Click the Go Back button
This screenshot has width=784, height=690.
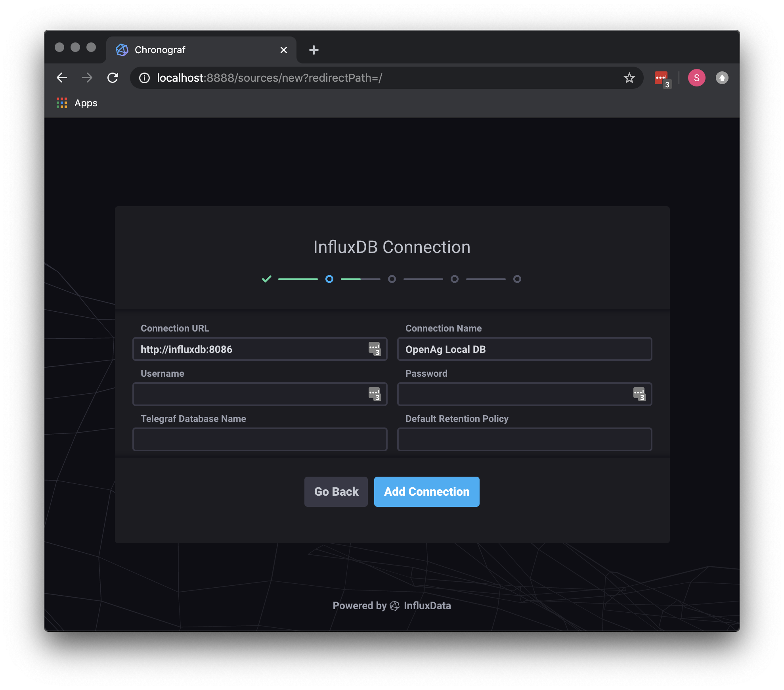pyautogui.click(x=336, y=492)
